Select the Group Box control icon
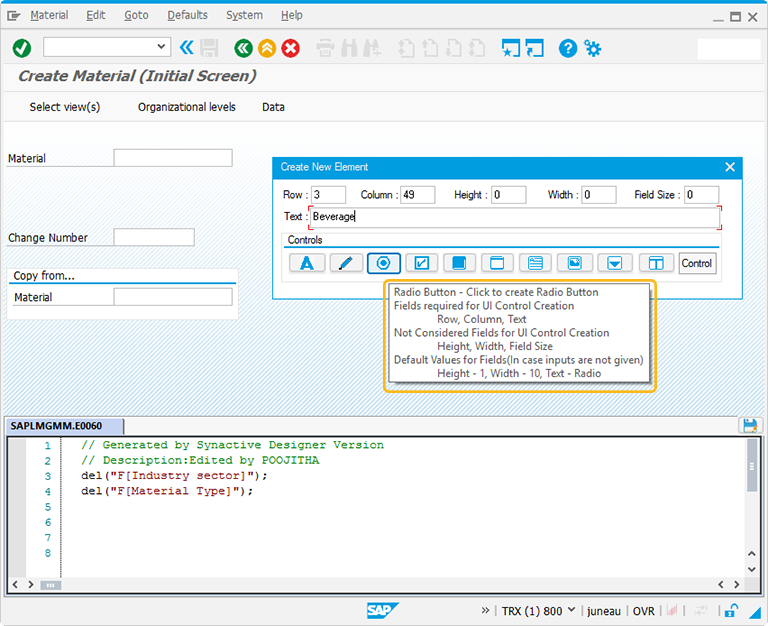 click(497, 263)
